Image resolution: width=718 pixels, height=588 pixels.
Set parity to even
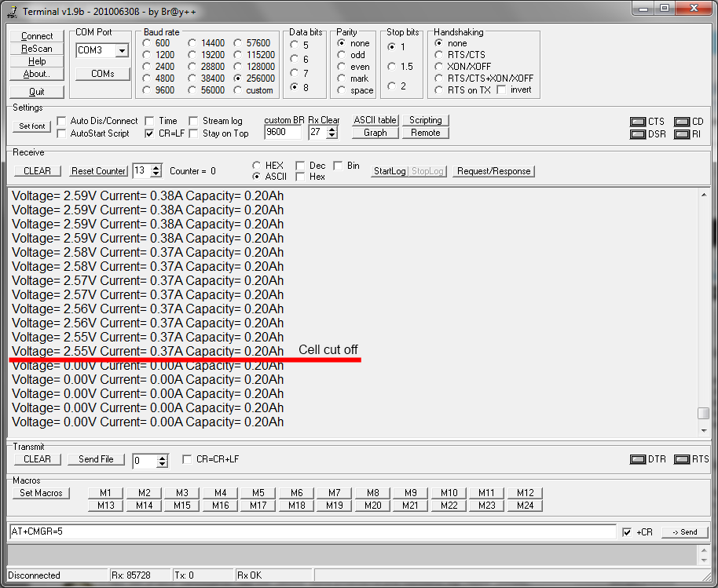(342, 67)
